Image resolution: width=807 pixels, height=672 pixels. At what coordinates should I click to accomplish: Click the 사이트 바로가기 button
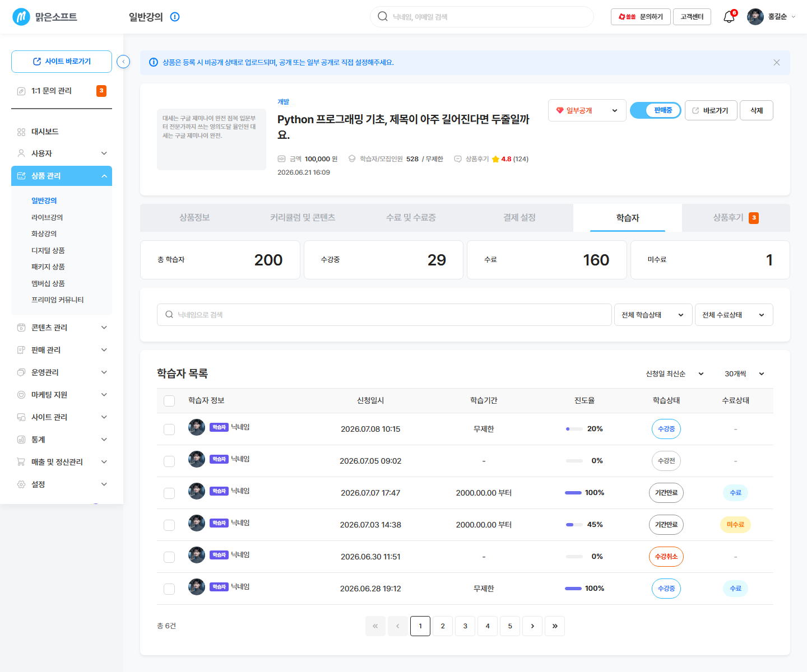pyautogui.click(x=62, y=62)
